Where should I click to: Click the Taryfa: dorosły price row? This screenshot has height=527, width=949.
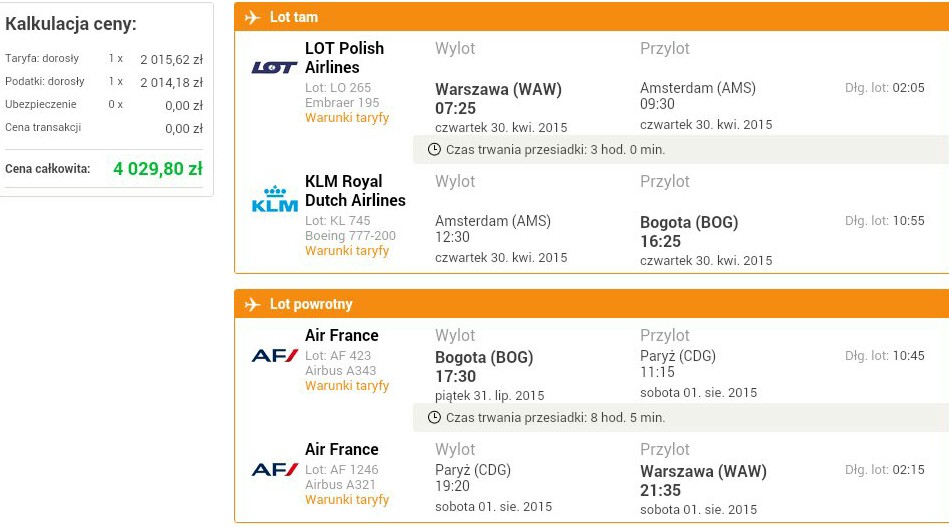[x=104, y=59]
